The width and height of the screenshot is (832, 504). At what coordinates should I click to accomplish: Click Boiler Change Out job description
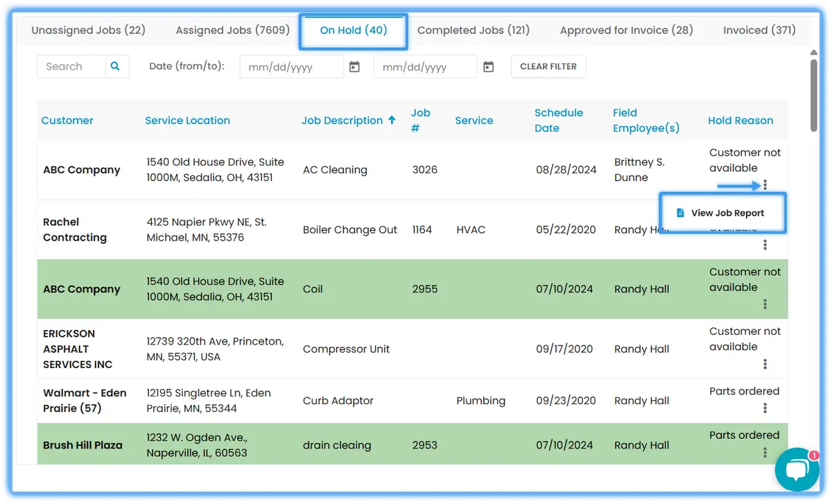point(350,229)
